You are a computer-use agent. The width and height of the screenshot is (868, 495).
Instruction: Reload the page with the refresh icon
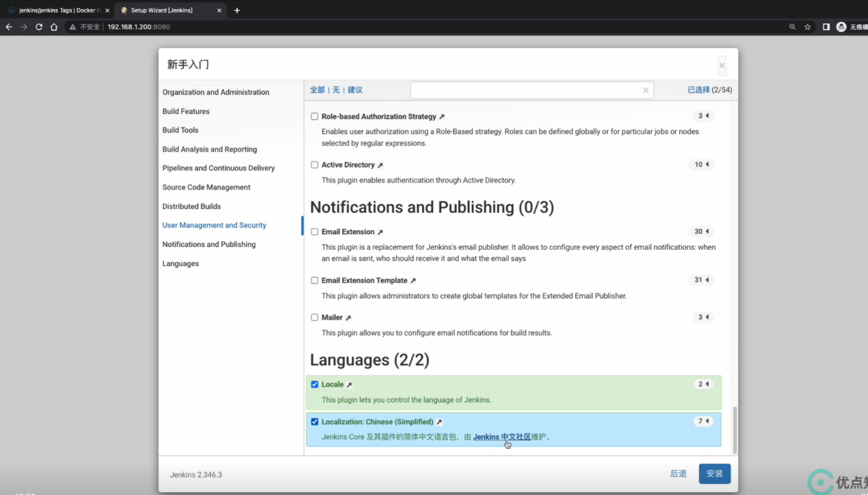coord(39,27)
